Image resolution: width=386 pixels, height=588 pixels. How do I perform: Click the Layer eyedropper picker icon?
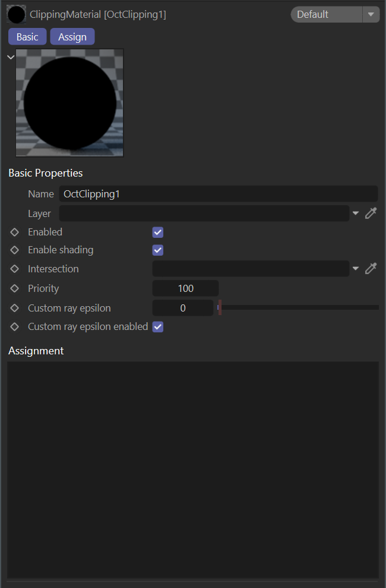click(371, 213)
